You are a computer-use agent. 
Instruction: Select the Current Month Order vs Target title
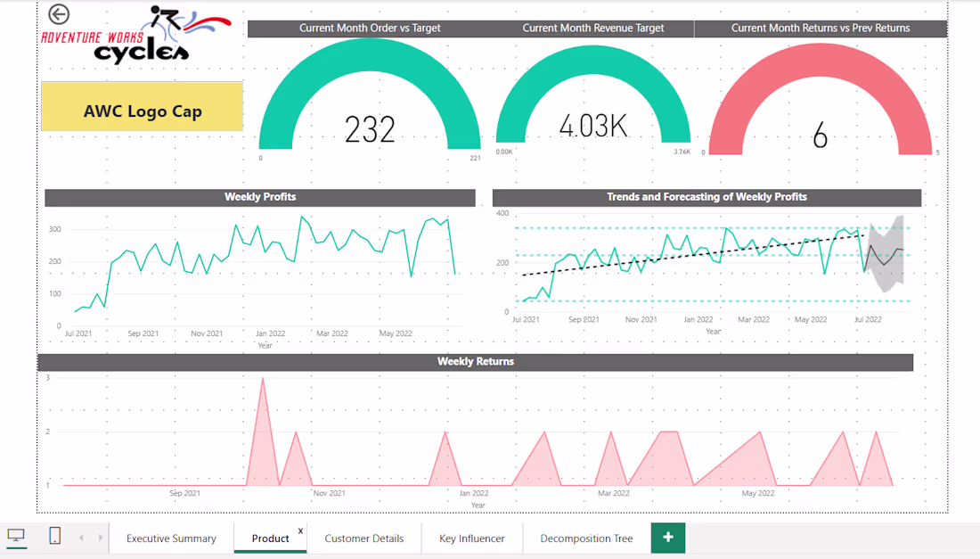click(x=370, y=29)
